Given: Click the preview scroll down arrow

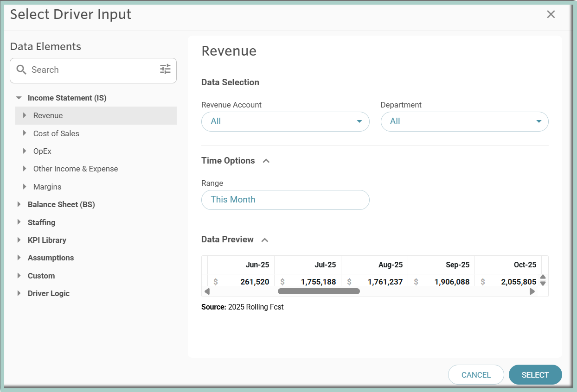Looking at the screenshot, I should tap(543, 283).
